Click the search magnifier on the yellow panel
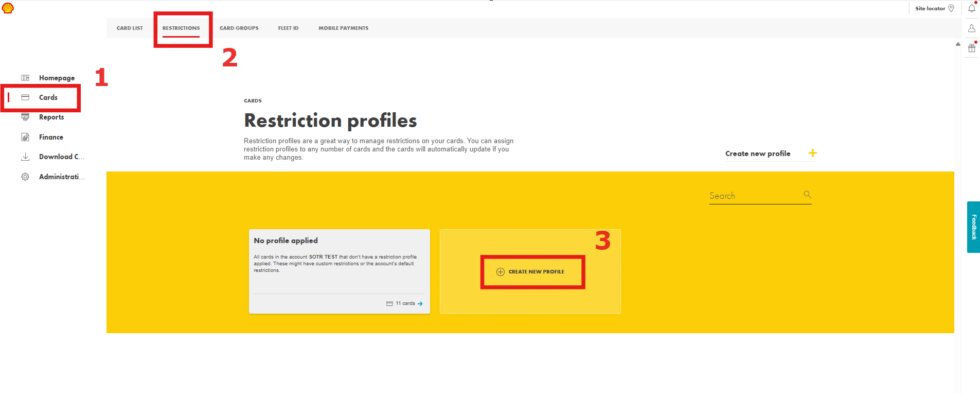Viewport: 980px width, 394px height. pos(807,195)
